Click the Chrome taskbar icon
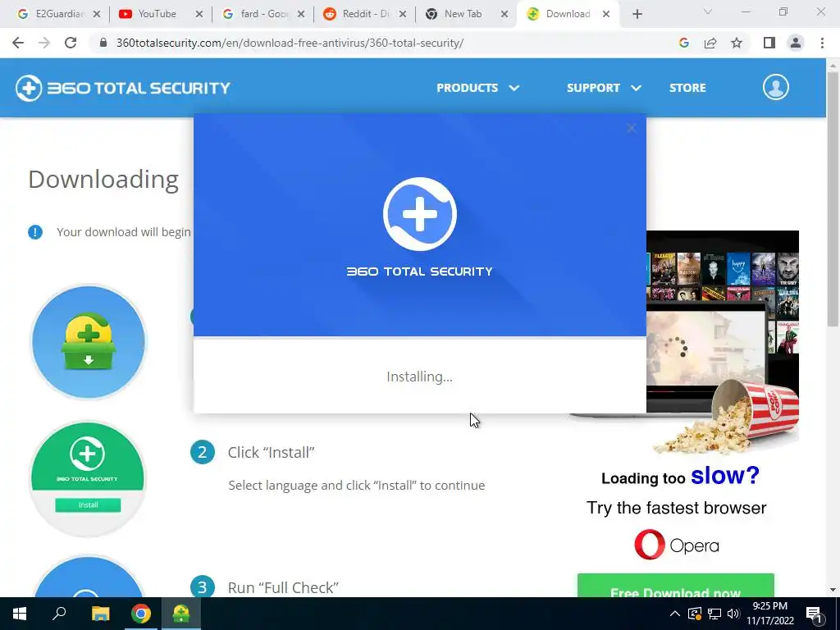This screenshot has height=630, width=840. [x=141, y=614]
